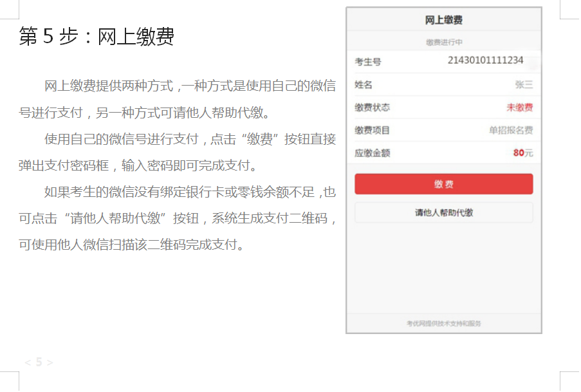The image size is (581, 392).
Task: Click the heading 第 5 步：网上缴费
Action: tap(97, 37)
